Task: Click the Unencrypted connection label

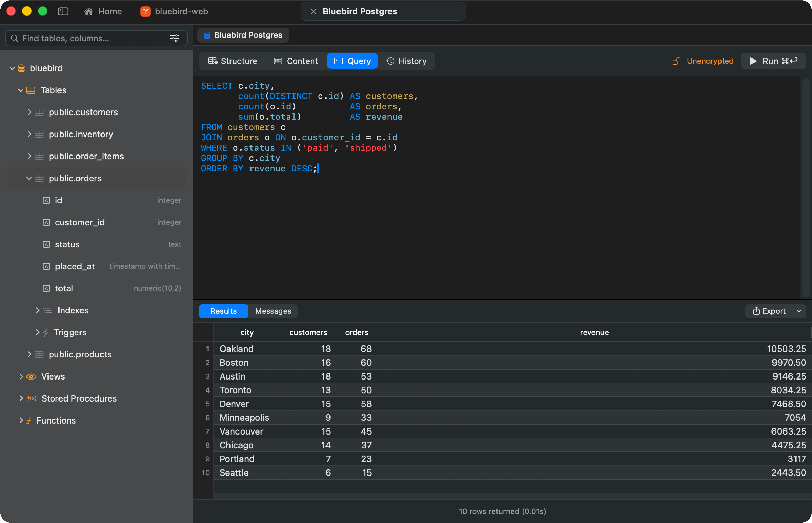Action: 710,61
